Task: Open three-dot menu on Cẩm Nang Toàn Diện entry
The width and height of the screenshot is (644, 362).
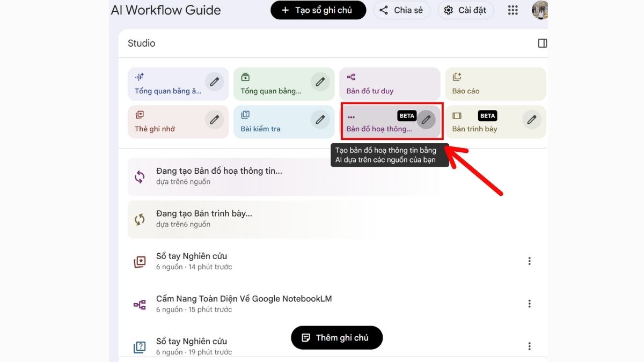Action: tap(530, 303)
